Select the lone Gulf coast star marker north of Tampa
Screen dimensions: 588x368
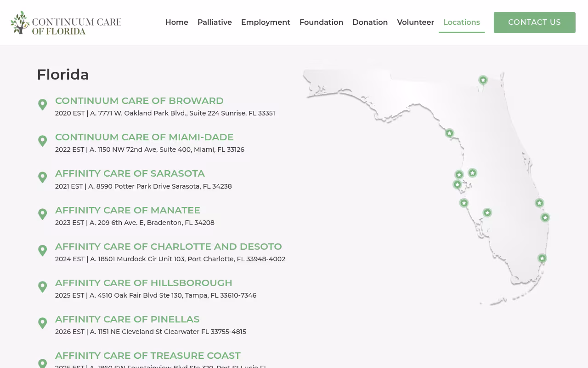pyautogui.click(x=449, y=133)
